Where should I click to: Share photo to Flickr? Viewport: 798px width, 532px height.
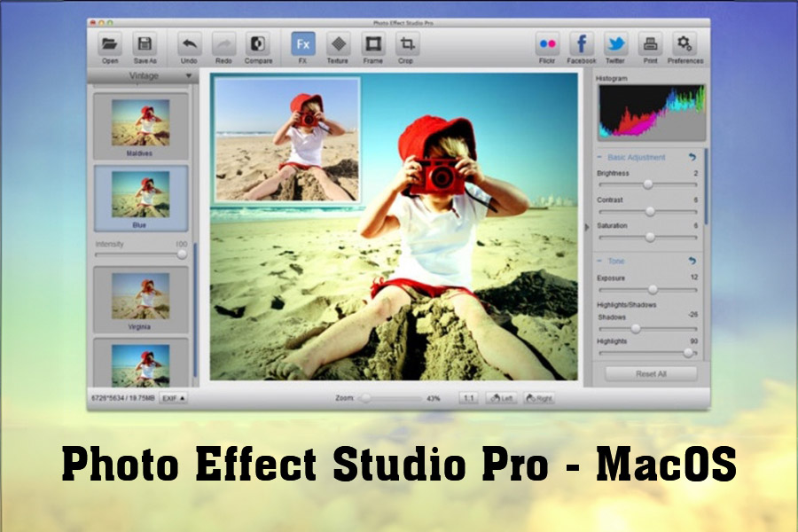(x=547, y=43)
